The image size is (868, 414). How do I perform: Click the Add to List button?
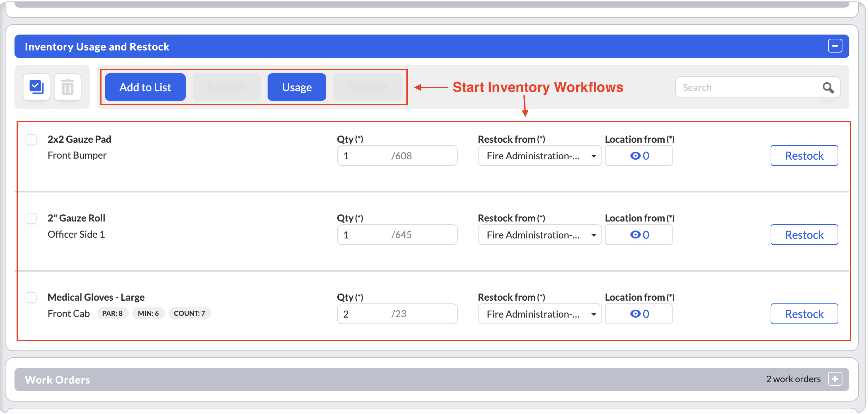145,87
